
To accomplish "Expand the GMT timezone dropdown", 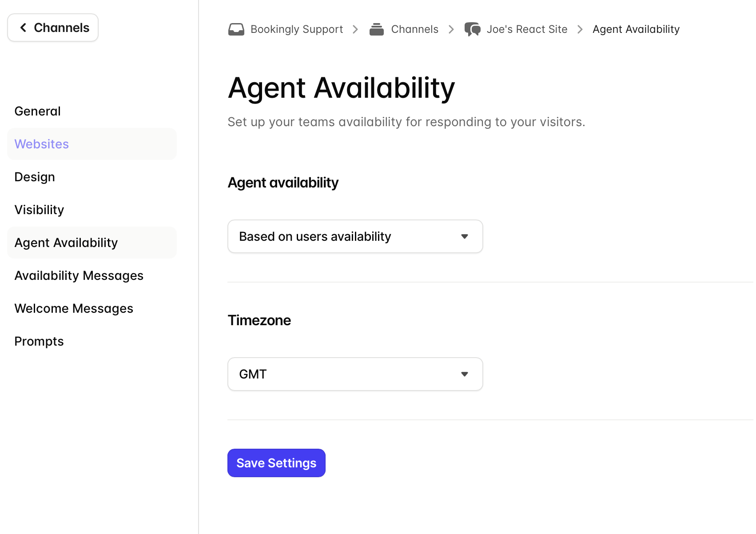I will click(x=355, y=374).
